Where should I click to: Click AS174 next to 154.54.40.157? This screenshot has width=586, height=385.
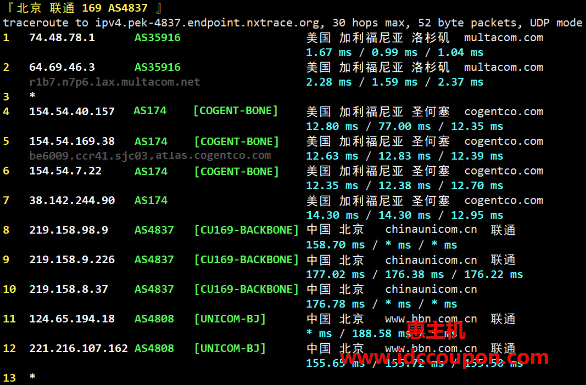point(151,111)
